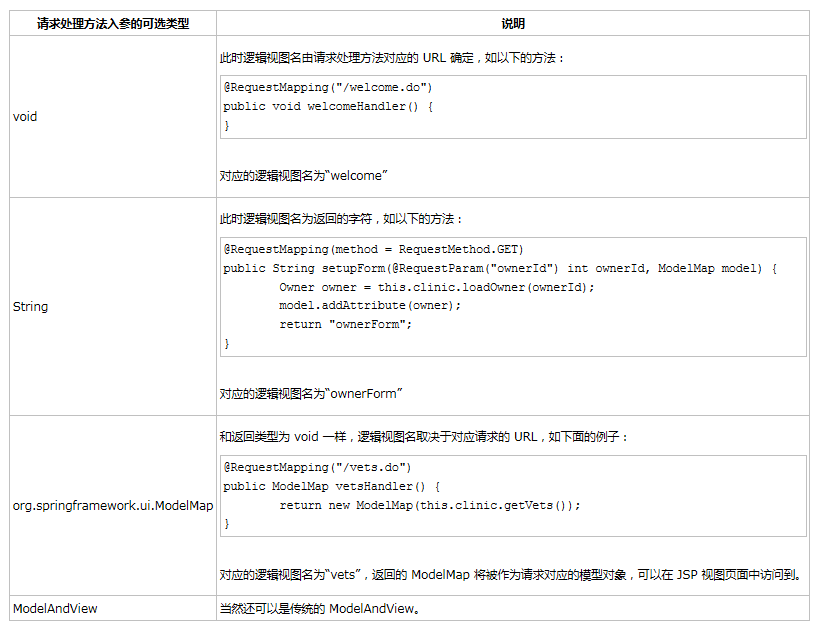Click the org.springframework.ui.ModelMap cell

click(x=113, y=506)
